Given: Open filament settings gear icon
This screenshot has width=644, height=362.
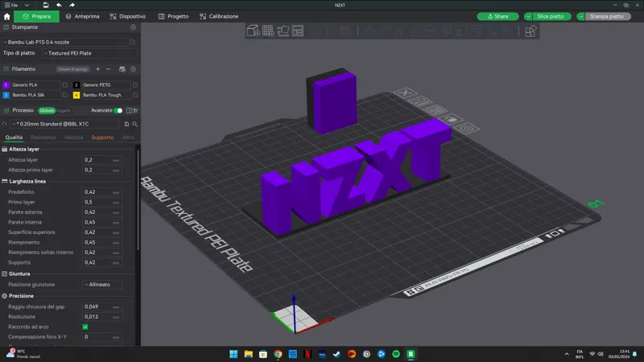Looking at the screenshot, I should click(x=133, y=69).
